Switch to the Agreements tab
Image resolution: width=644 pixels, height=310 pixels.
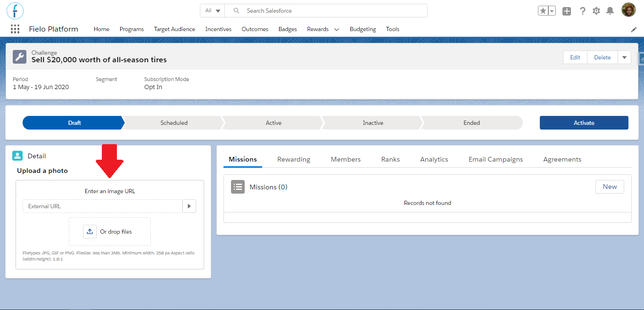tap(562, 159)
